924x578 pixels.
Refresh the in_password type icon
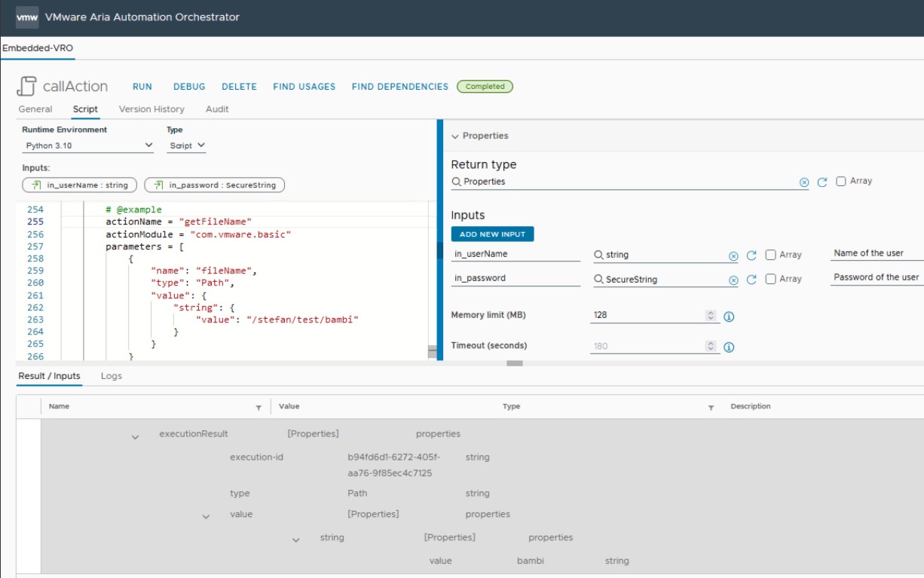click(751, 280)
